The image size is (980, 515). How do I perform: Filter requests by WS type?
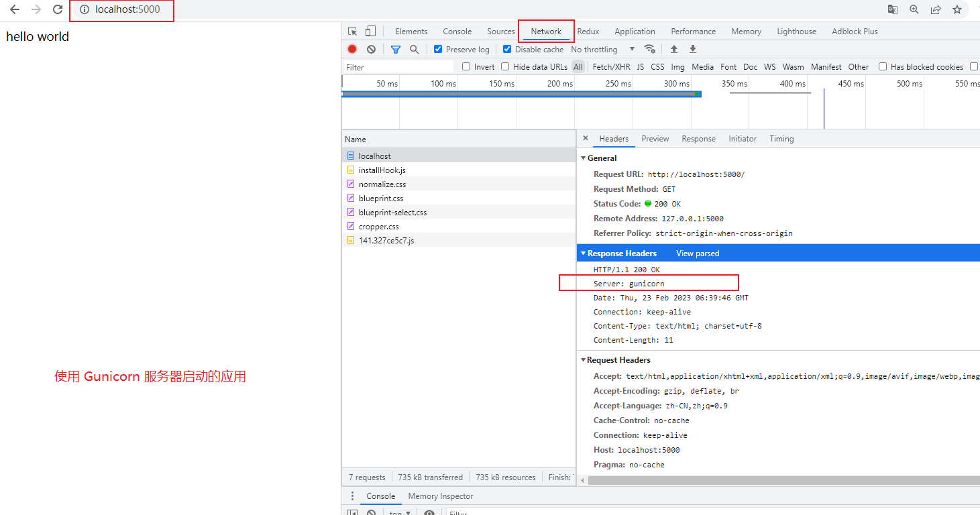[769, 66]
